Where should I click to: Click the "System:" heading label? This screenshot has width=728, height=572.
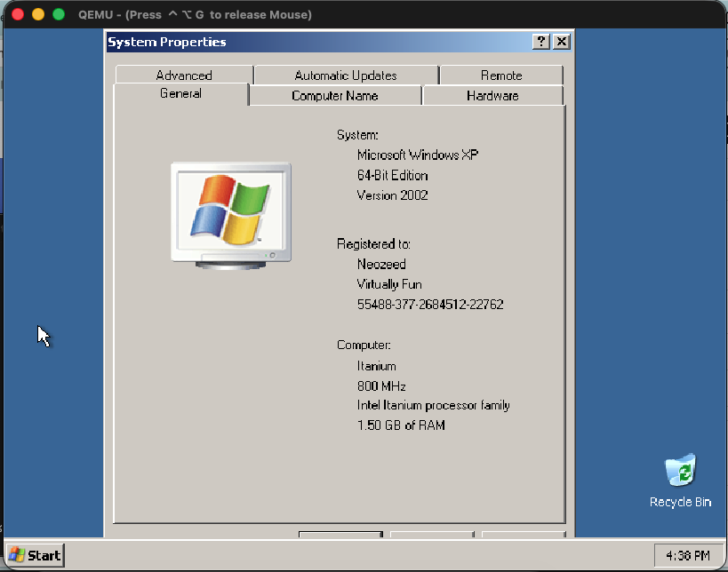(357, 135)
